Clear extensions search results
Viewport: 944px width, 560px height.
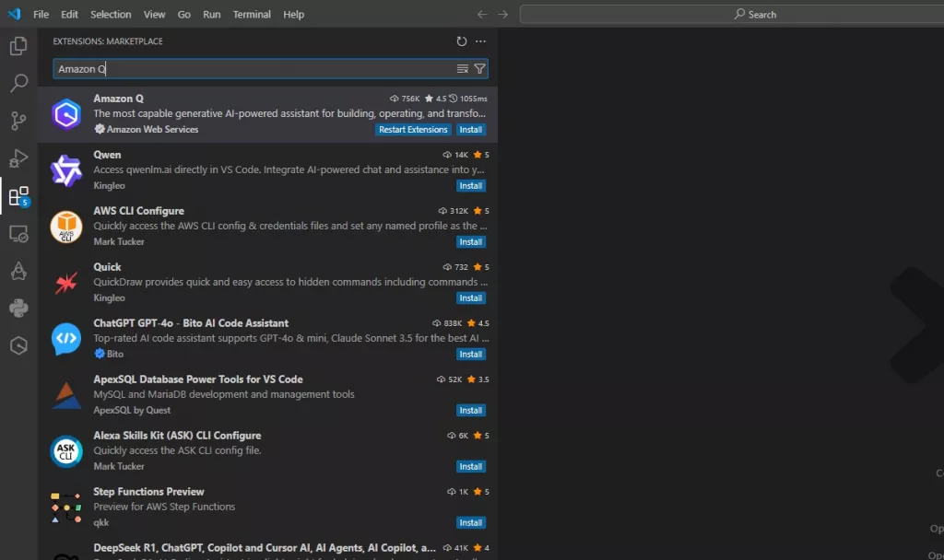tap(463, 69)
